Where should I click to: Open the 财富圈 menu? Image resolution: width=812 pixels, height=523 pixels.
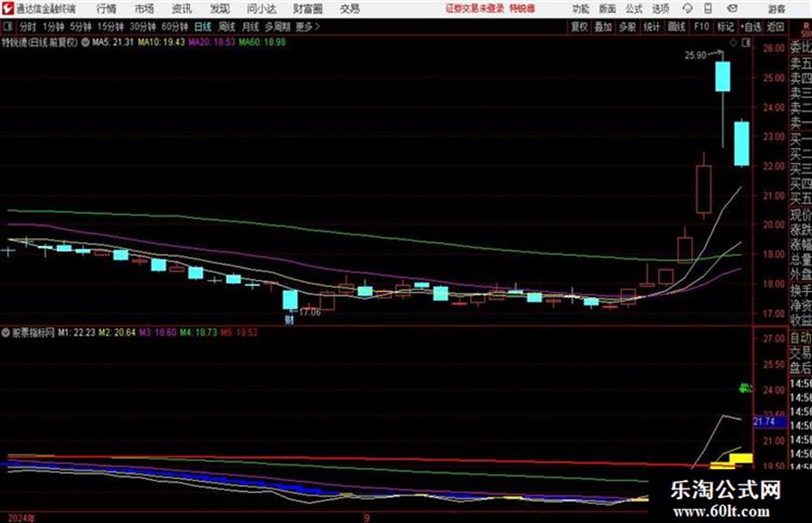308,9
